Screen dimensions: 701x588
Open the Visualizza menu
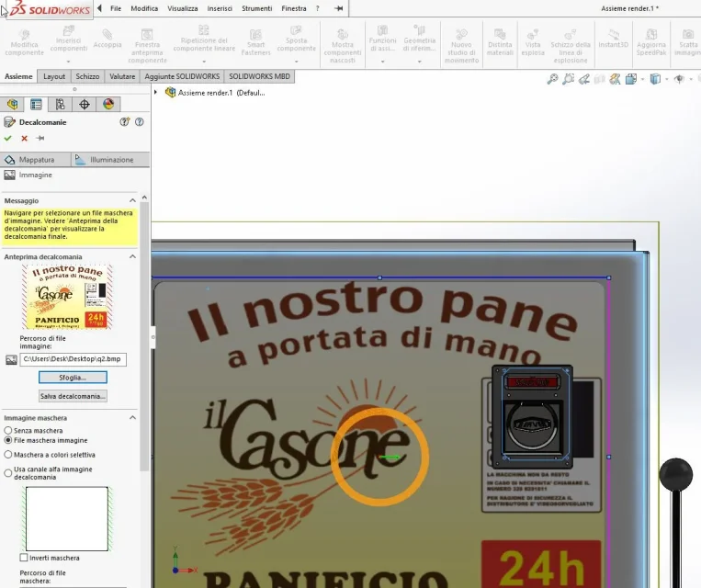(183, 8)
